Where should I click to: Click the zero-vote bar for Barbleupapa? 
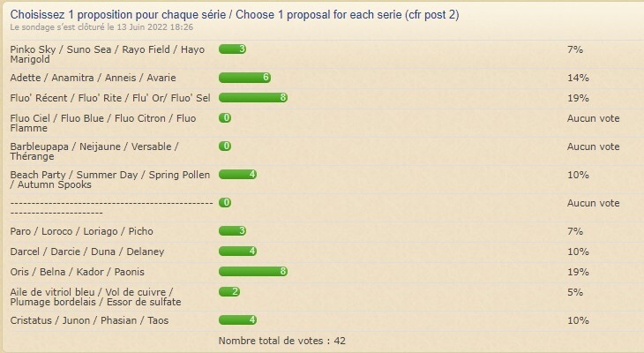[225, 146]
